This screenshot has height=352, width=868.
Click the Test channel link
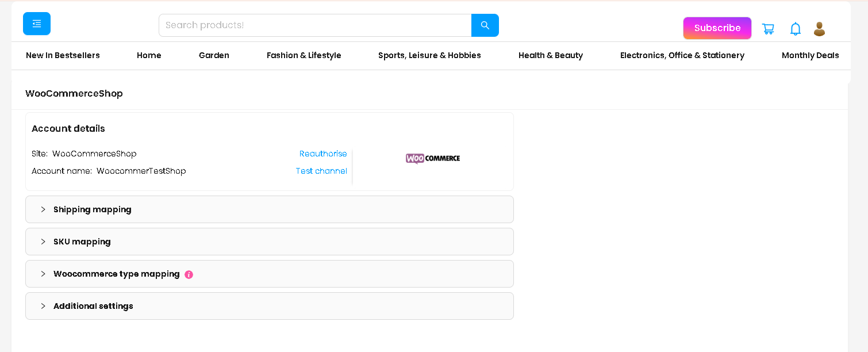(x=321, y=171)
